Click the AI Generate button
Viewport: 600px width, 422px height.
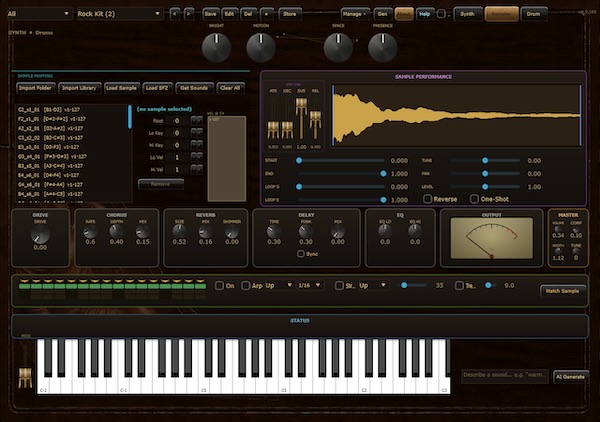(x=570, y=377)
